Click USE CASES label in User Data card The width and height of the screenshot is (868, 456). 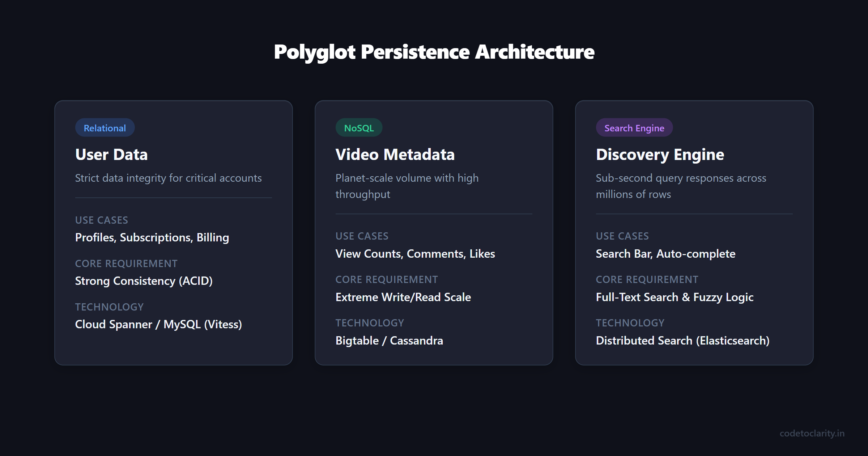tap(102, 220)
